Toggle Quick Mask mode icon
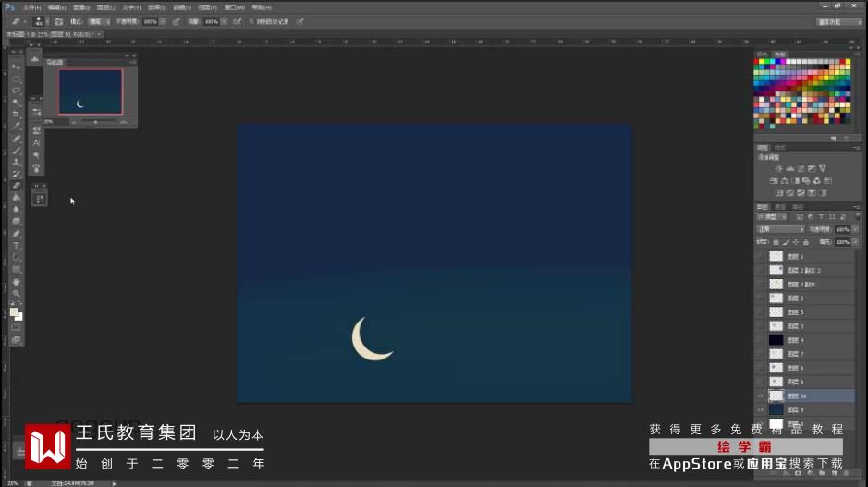 tap(17, 328)
